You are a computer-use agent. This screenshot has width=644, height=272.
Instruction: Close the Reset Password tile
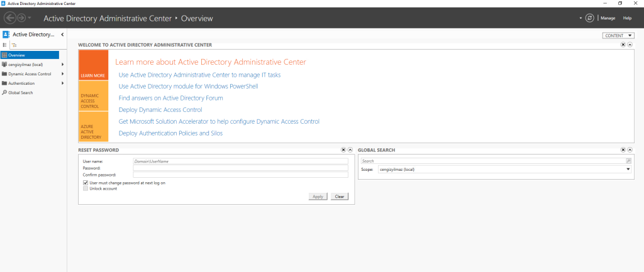343,150
